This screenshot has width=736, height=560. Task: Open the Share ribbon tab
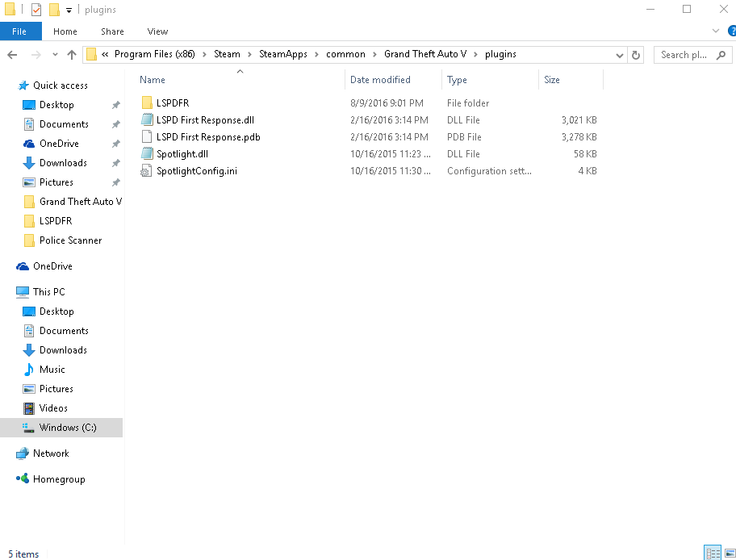(113, 31)
